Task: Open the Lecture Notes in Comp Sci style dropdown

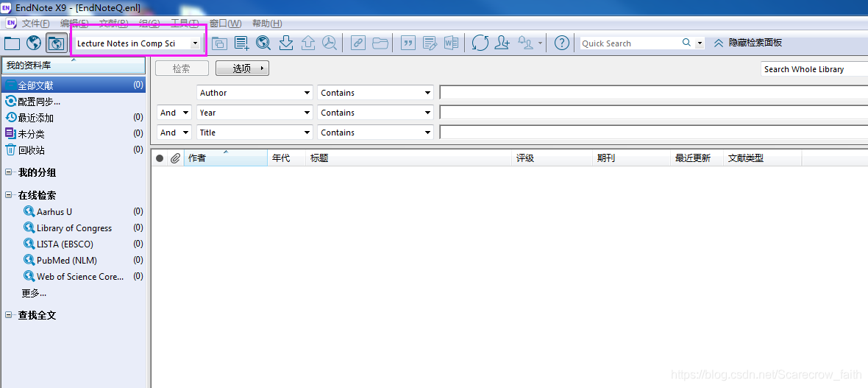Action: 195,43
